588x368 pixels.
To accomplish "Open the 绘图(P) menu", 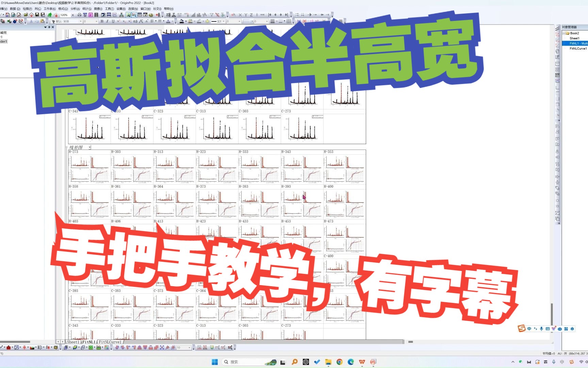I will 27,9.
